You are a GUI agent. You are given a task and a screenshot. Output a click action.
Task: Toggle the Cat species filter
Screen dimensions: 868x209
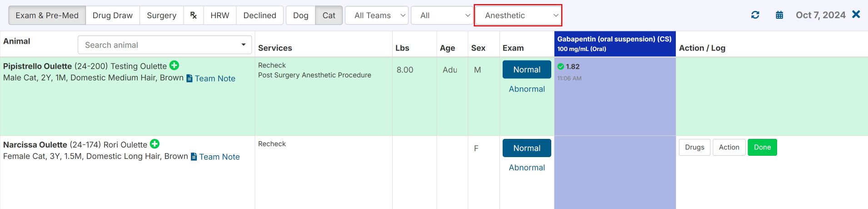(x=329, y=15)
